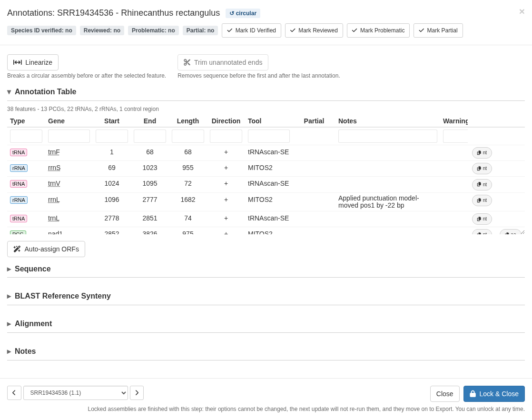Click the Warnings column header
532x420 pixels.
[455, 121]
